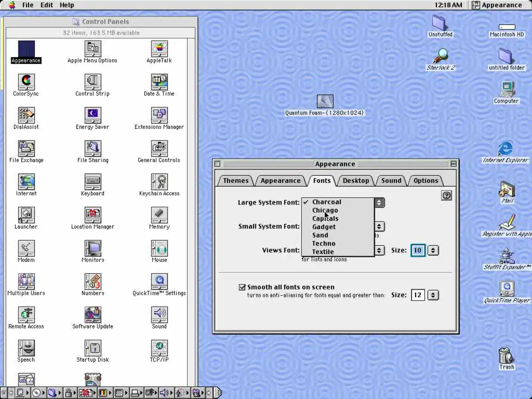Click the Views Font size field showing 10

click(x=417, y=250)
